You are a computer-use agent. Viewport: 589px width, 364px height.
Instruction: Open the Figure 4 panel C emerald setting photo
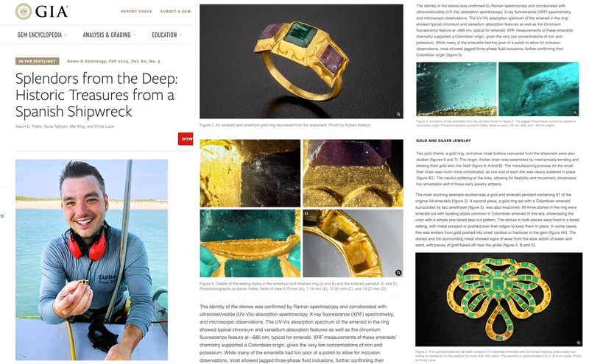[250, 243]
